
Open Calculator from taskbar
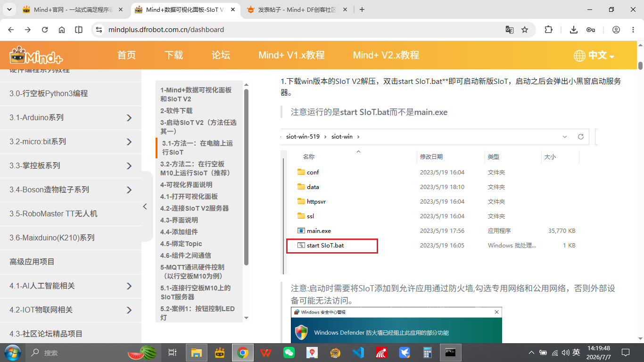click(x=428, y=353)
